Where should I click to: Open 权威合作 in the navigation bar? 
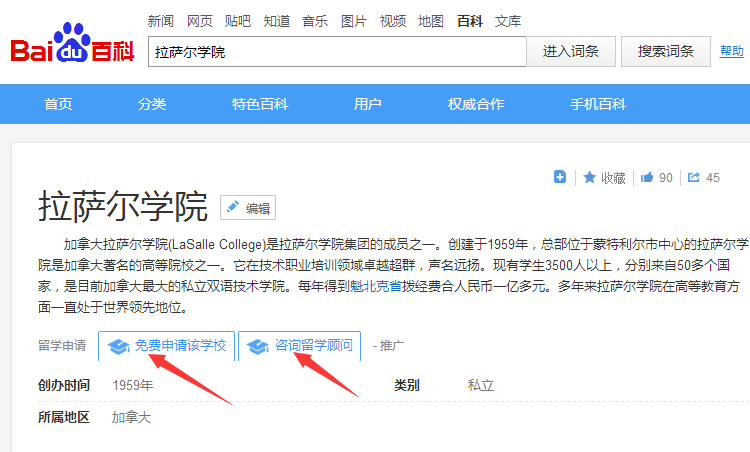476,104
